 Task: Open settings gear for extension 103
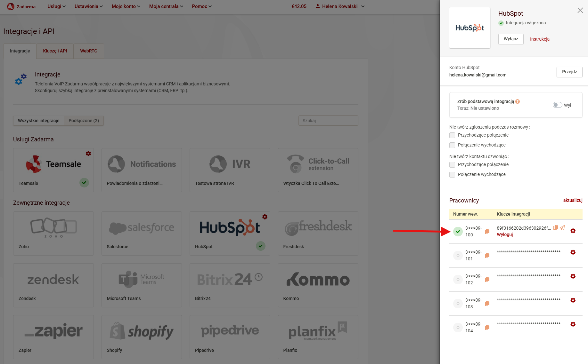[573, 300]
